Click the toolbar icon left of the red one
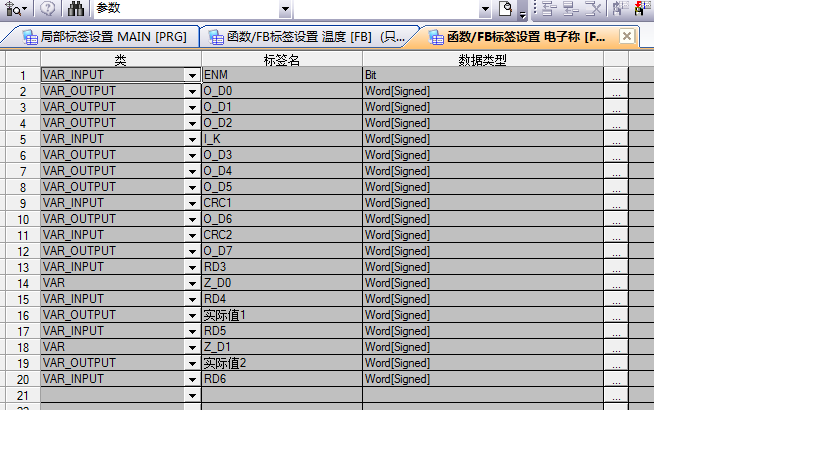The width and height of the screenshot is (819, 460). point(620,9)
